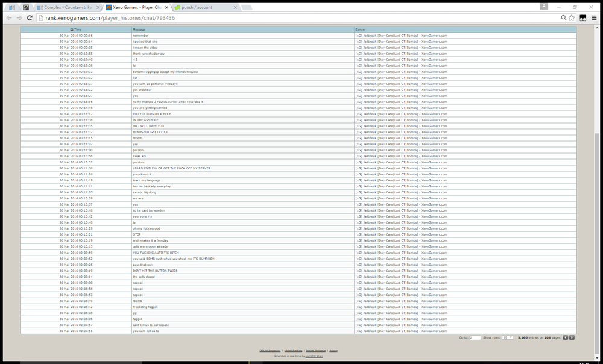Screen dimensions: 603x364
Task: Open a new tab
Action: click(247, 7)
